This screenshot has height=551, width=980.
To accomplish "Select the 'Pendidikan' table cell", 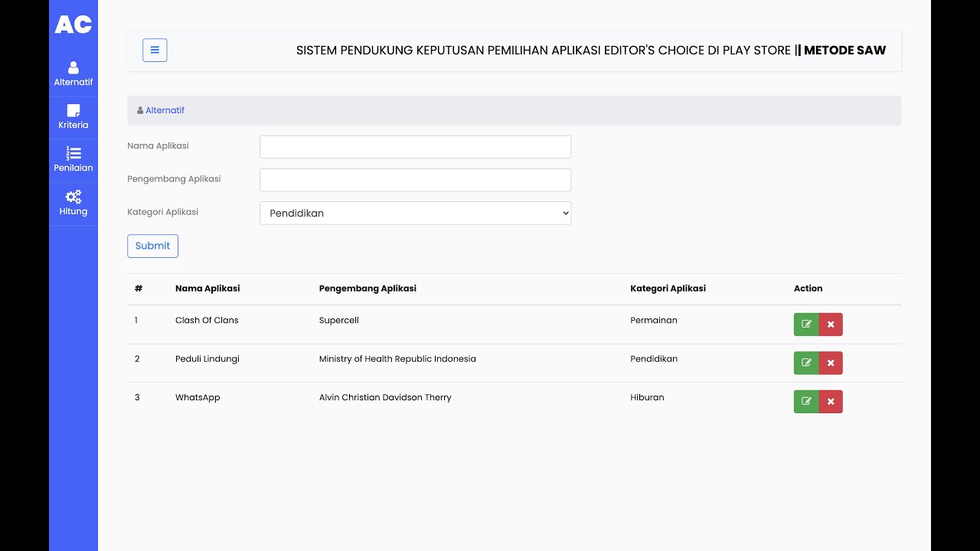I will click(654, 359).
